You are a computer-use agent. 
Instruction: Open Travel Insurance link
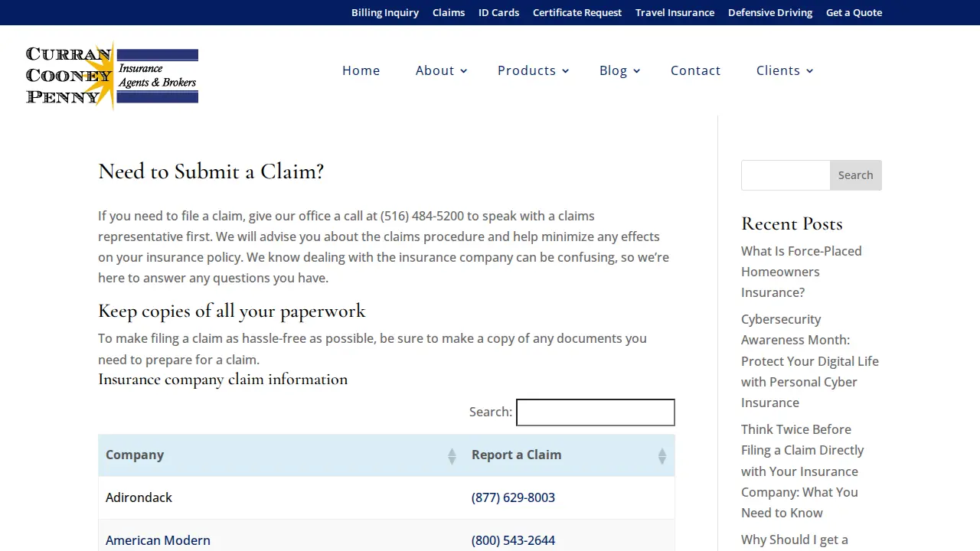point(675,12)
